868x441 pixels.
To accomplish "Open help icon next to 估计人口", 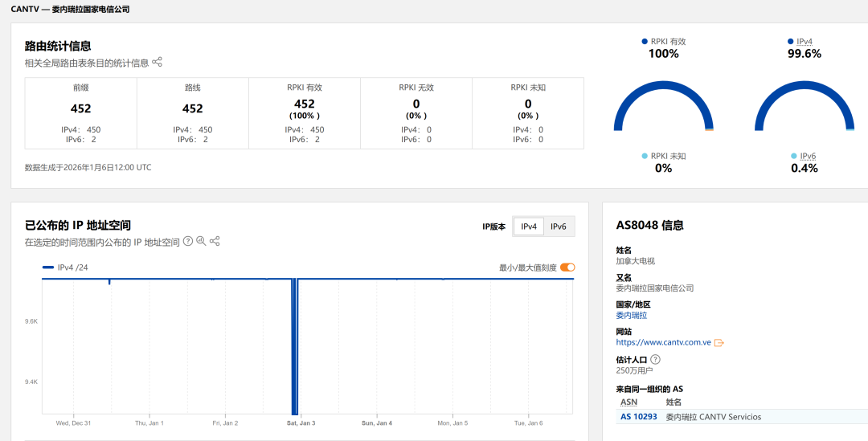I will point(656,360).
